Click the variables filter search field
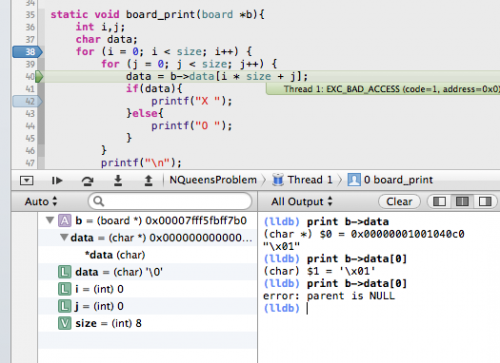 point(170,201)
